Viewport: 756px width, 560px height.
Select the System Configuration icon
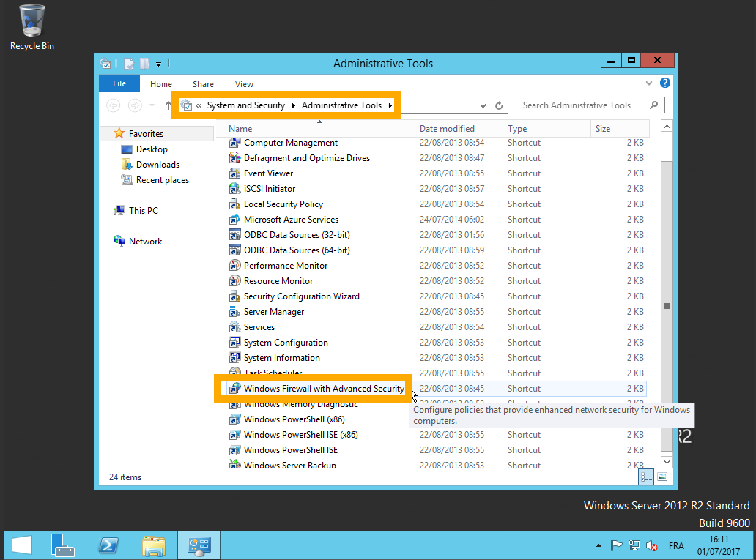[235, 343]
